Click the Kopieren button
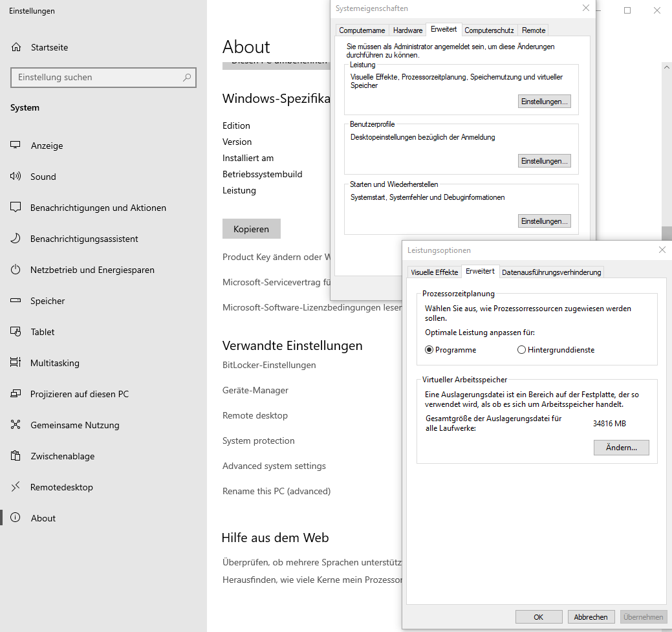This screenshot has height=632, width=672. click(x=252, y=229)
